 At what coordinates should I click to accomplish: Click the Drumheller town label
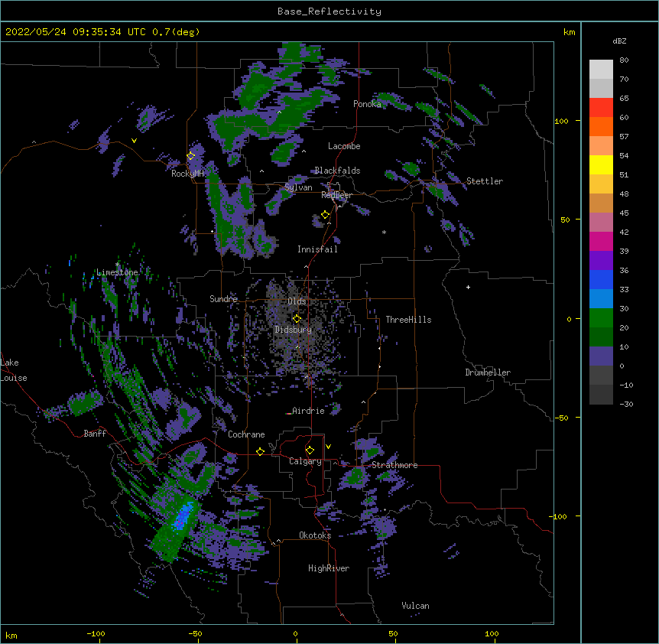(488, 372)
